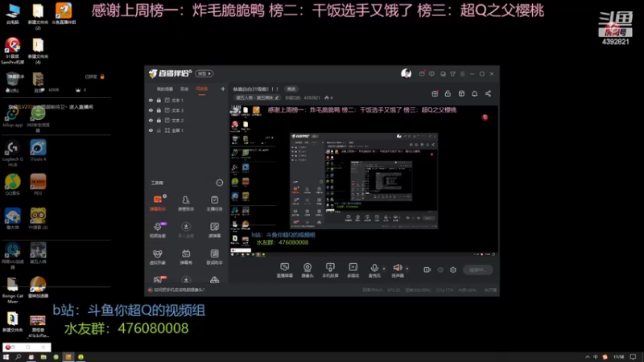Open the Logitech G HUB desktop icon

click(13, 153)
